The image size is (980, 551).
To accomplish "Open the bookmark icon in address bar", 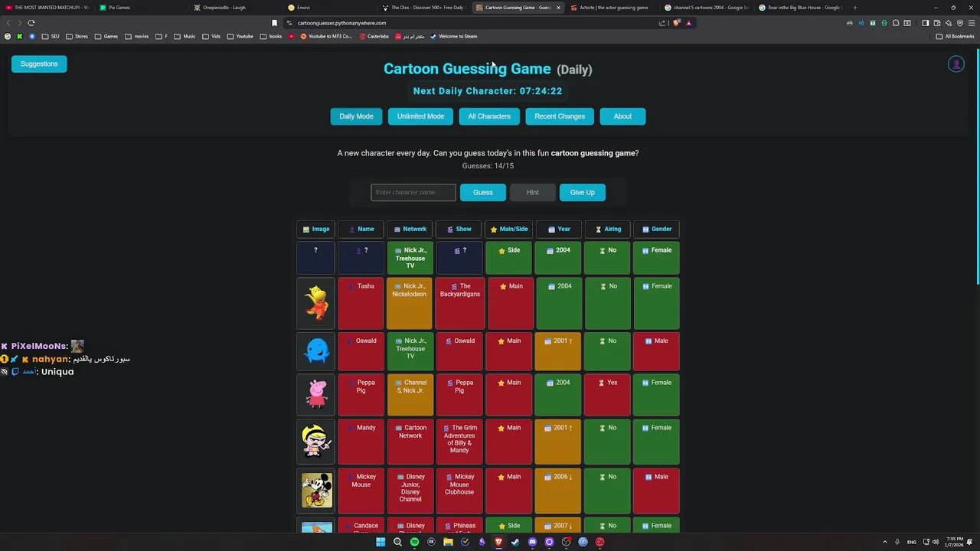I will pos(274,23).
